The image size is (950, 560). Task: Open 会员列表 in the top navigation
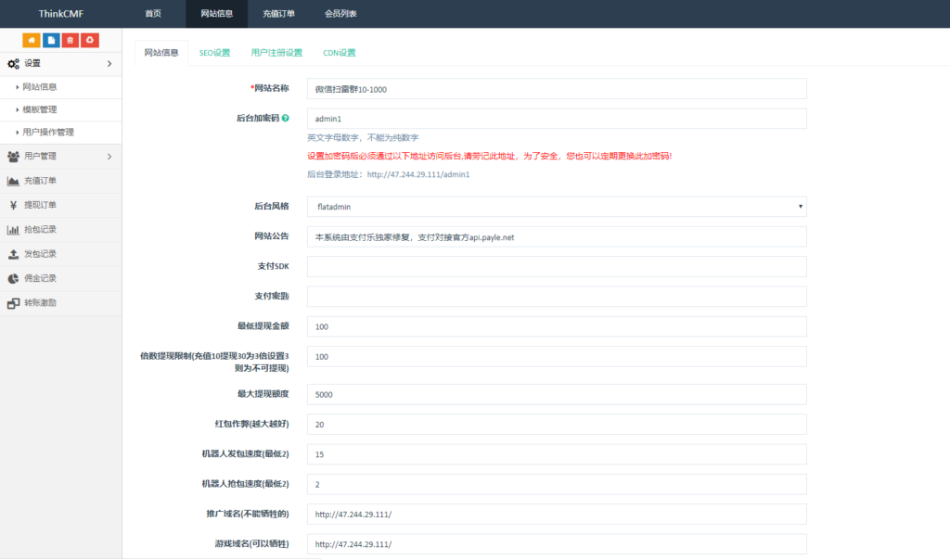(x=340, y=14)
